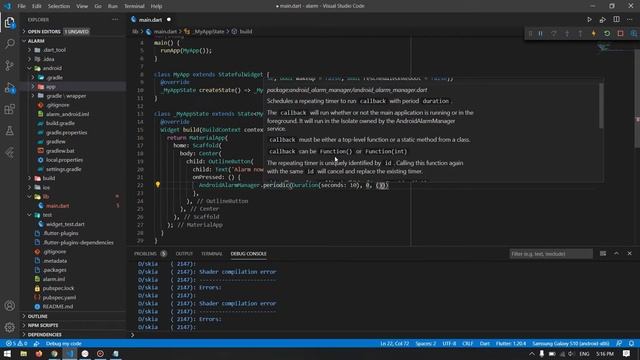640x360 pixels.
Task: Click the Samsung Galaxy S10 device selector
Action: 571,343
